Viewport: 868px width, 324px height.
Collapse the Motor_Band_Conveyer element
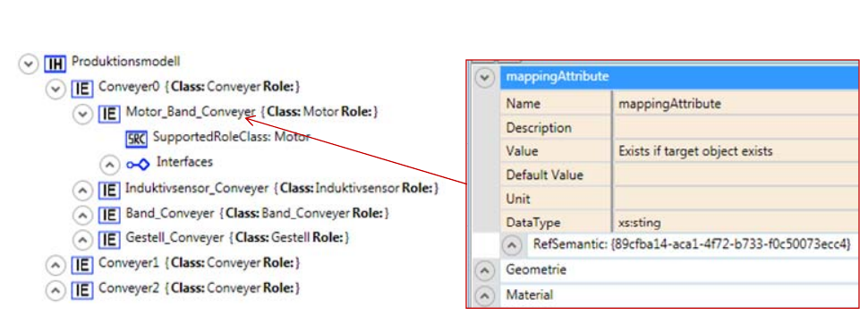82,114
